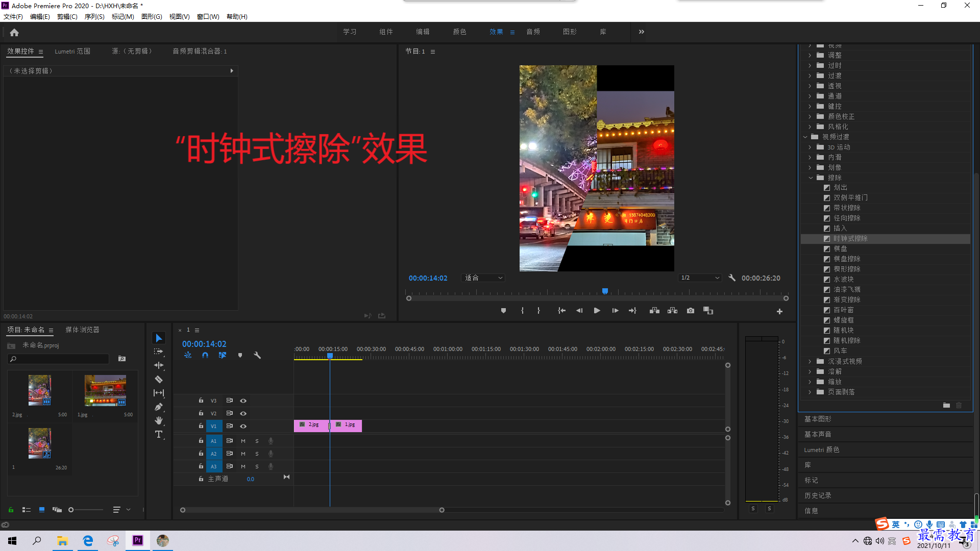Step back one frame
The image size is (980, 551).
pyautogui.click(x=579, y=311)
